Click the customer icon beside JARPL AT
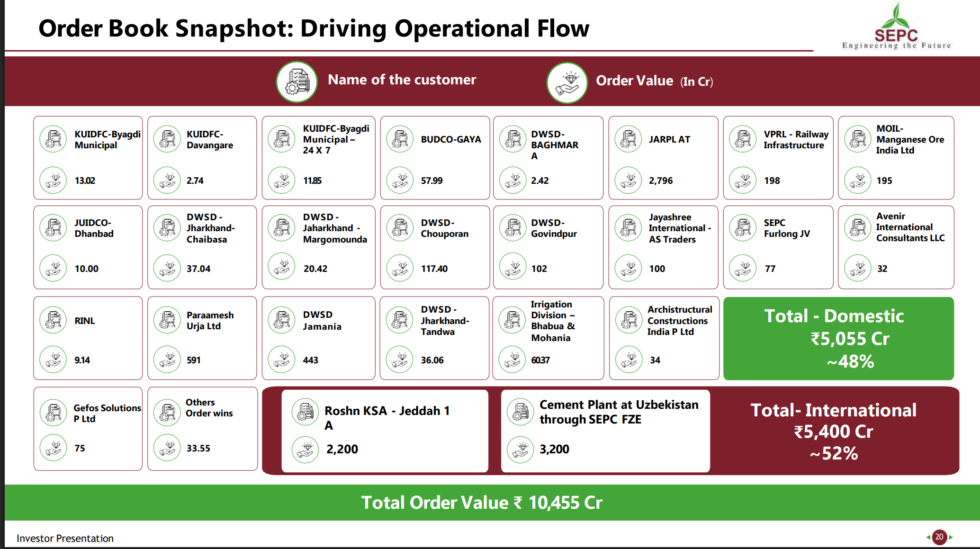The width and height of the screenshot is (980, 549). tap(628, 139)
